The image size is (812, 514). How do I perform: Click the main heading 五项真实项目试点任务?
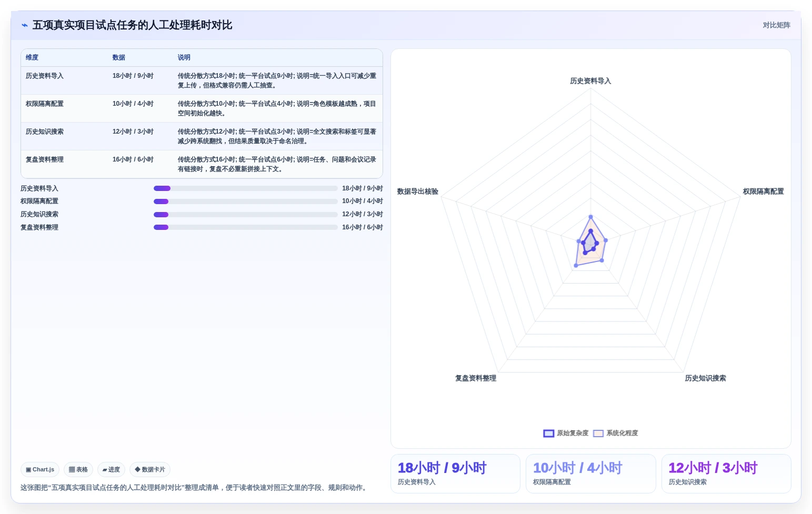pyautogui.click(x=132, y=25)
